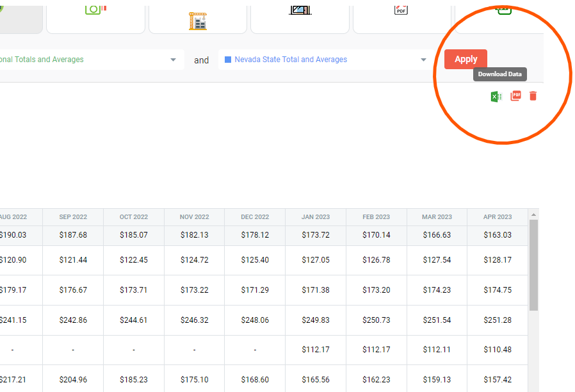575x392 pixels.
Task: Select the OCT 2022 column header
Action: (134, 217)
